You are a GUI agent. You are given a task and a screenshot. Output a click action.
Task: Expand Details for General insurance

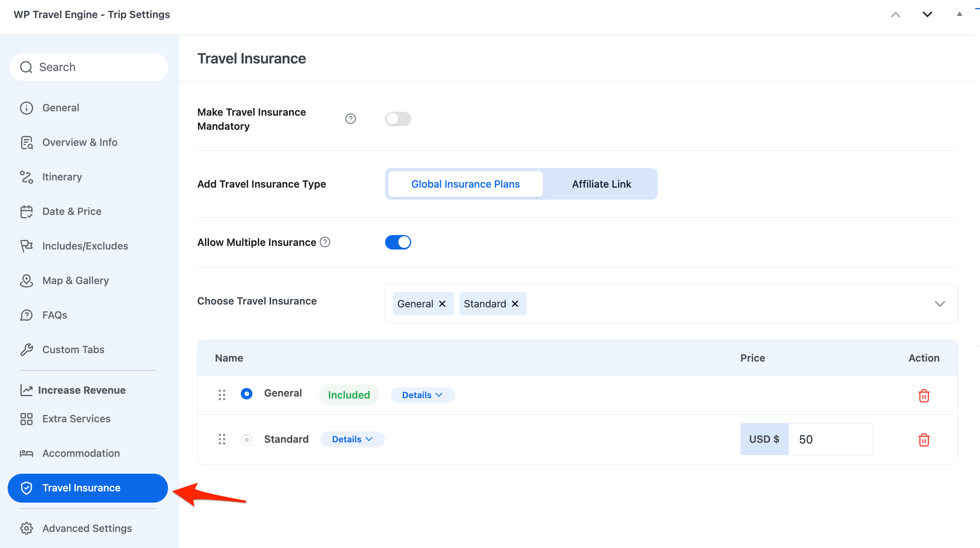(x=422, y=395)
